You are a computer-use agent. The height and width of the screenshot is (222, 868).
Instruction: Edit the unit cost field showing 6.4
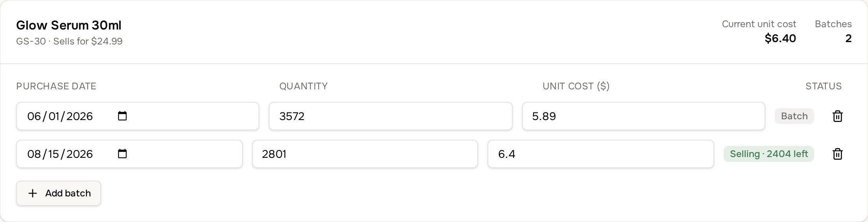point(600,154)
